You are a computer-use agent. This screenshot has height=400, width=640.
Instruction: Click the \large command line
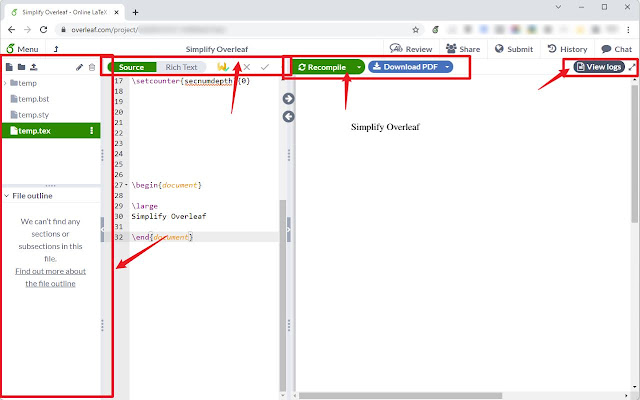(x=144, y=206)
